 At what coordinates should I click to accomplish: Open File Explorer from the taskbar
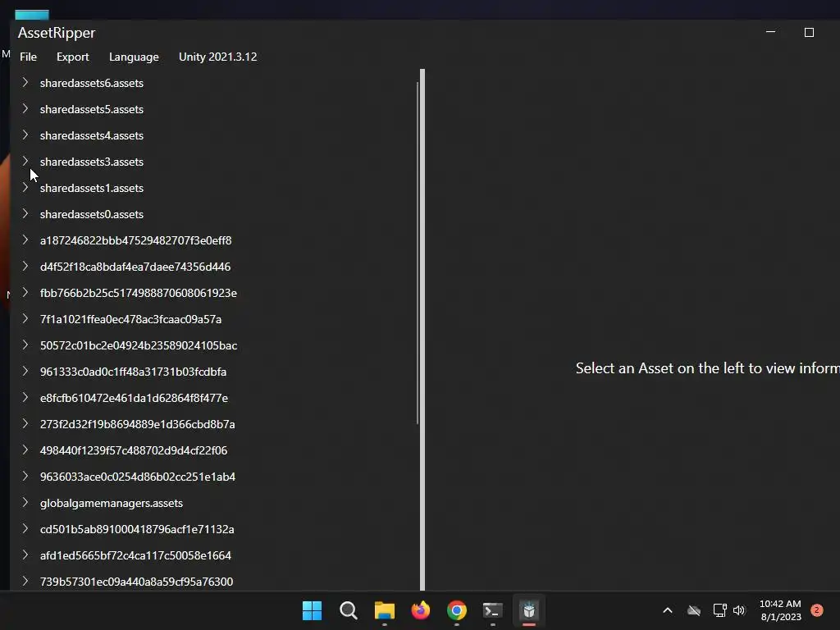click(x=384, y=610)
